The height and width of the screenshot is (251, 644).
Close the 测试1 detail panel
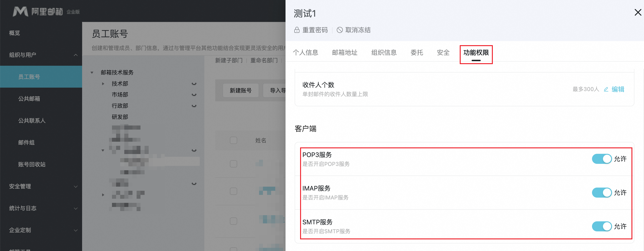point(638,12)
